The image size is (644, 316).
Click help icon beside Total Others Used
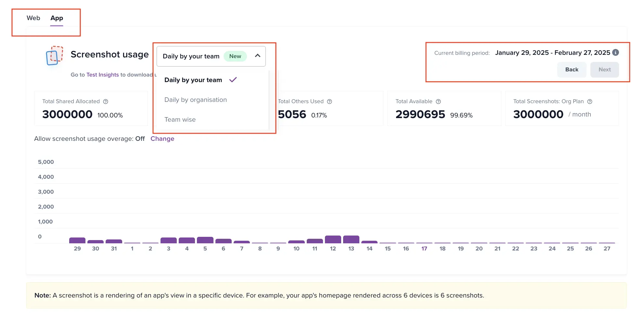(x=329, y=102)
